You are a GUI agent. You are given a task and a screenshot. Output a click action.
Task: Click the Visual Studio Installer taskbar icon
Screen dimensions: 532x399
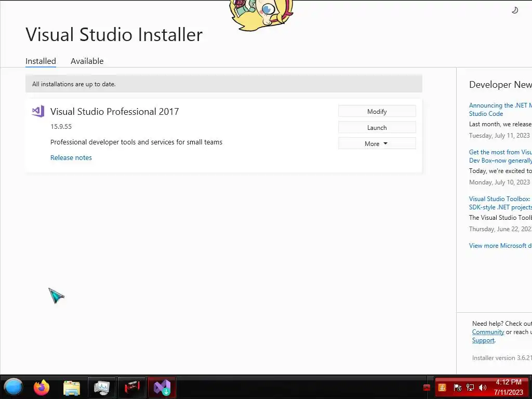coord(162,388)
